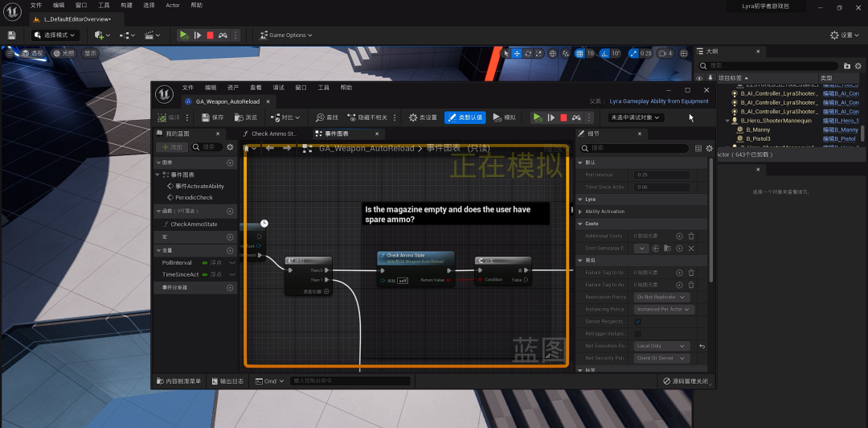Enable Retrigger Instanced checkbox
The image size is (868, 428).
637,334
